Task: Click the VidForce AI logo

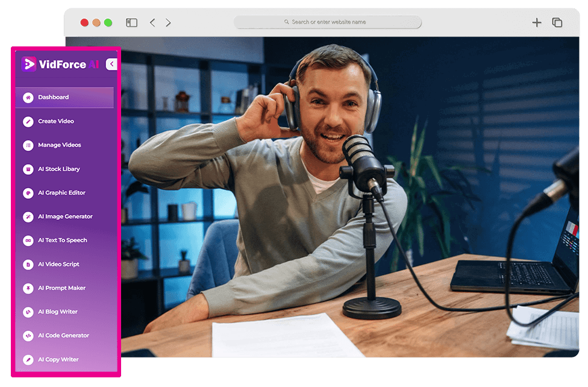Action: (x=60, y=64)
